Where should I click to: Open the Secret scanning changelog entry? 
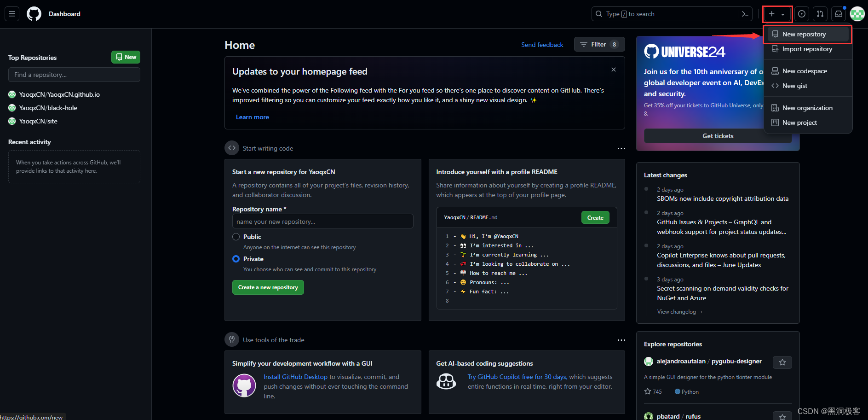(723, 293)
